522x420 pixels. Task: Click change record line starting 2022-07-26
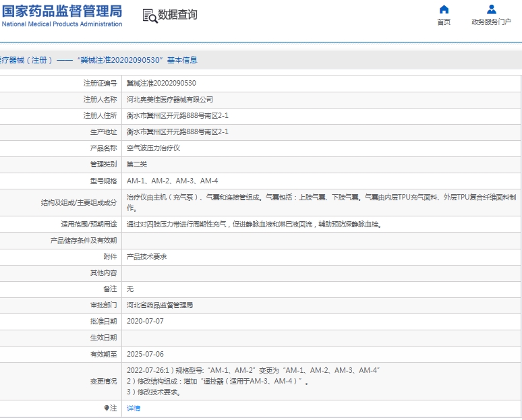[x=254, y=370]
